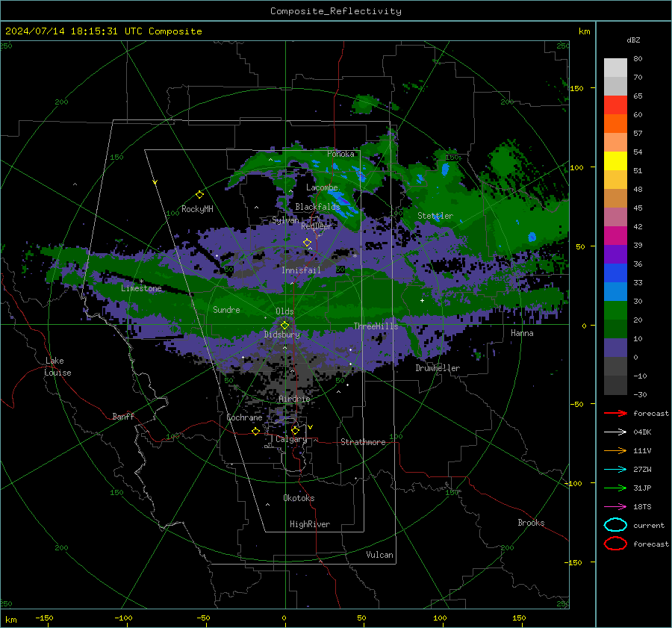Viewport: 672px width, 628px height.
Task: Click the Sylvan label
Action: tap(285, 220)
